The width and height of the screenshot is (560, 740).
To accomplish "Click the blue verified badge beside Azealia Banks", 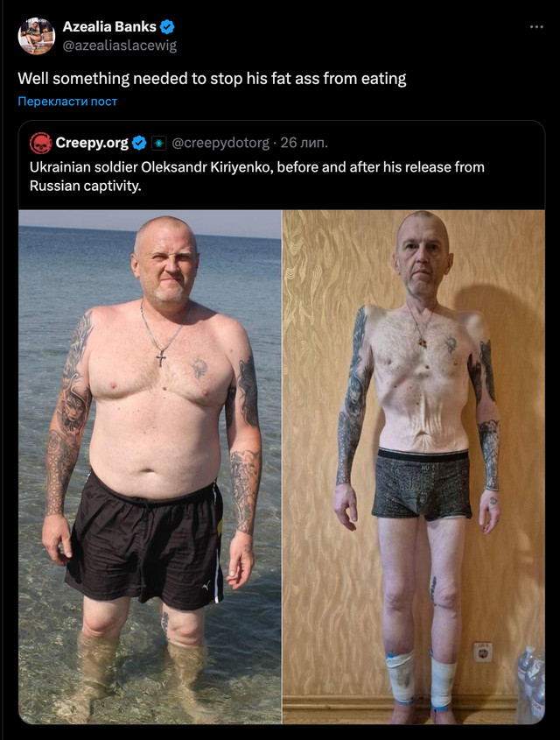I will tap(167, 27).
